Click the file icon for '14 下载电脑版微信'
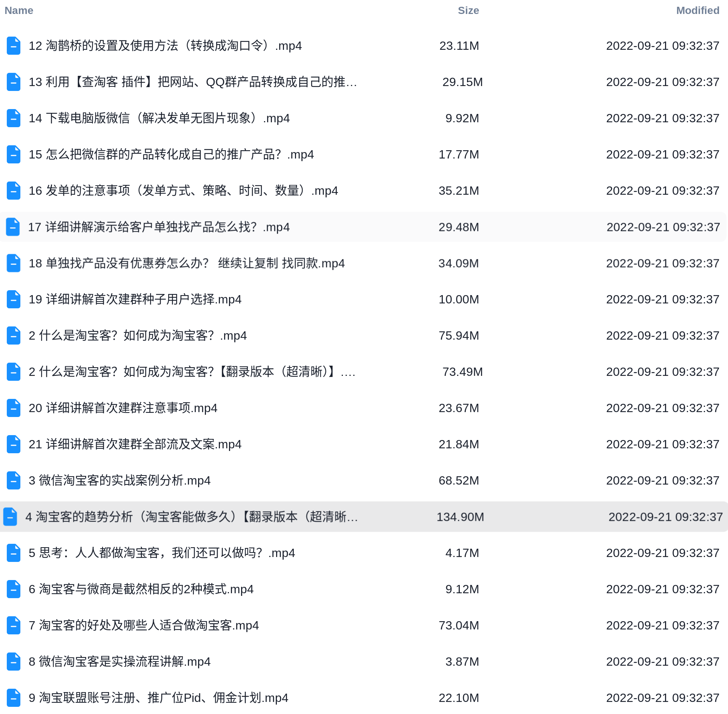This screenshot has height=714, width=728. [x=14, y=118]
